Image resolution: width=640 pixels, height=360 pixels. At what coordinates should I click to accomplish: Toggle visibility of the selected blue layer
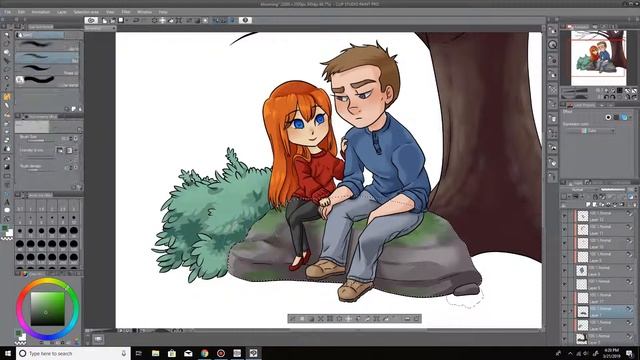[565, 312]
